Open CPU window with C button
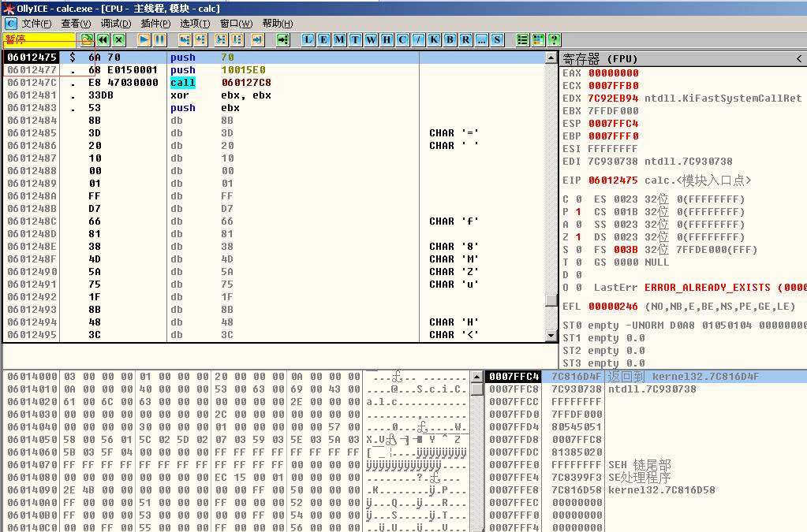Viewport: 807px width, 532px height. (402, 39)
